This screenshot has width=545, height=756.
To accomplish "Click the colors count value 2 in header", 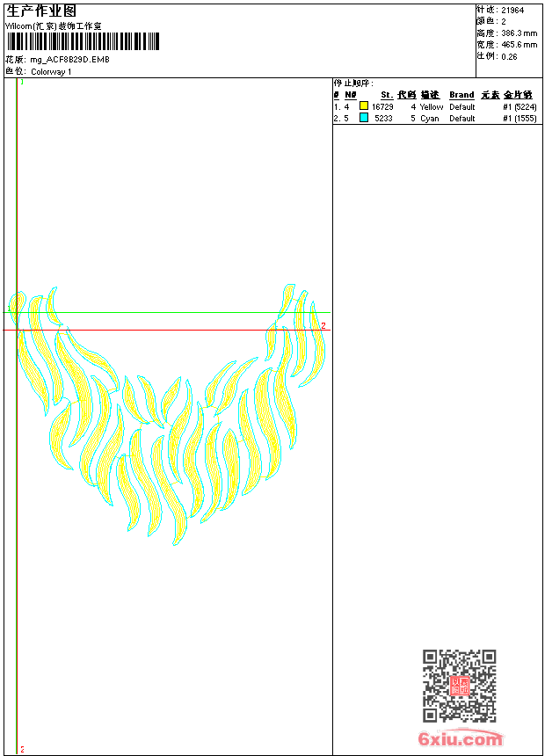I will 504,22.
